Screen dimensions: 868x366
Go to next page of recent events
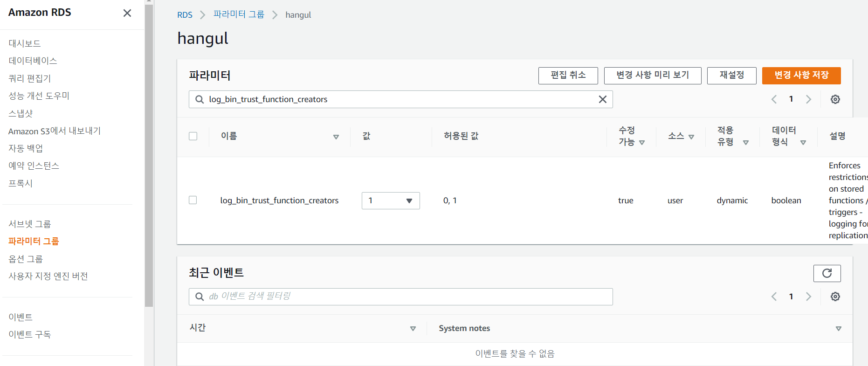pos(808,297)
